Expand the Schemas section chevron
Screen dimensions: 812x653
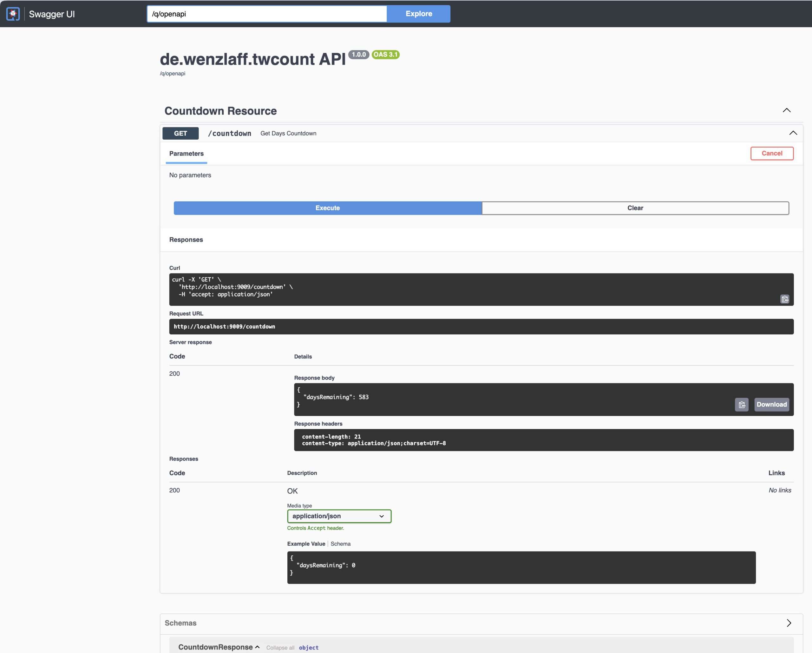(x=789, y=623)
